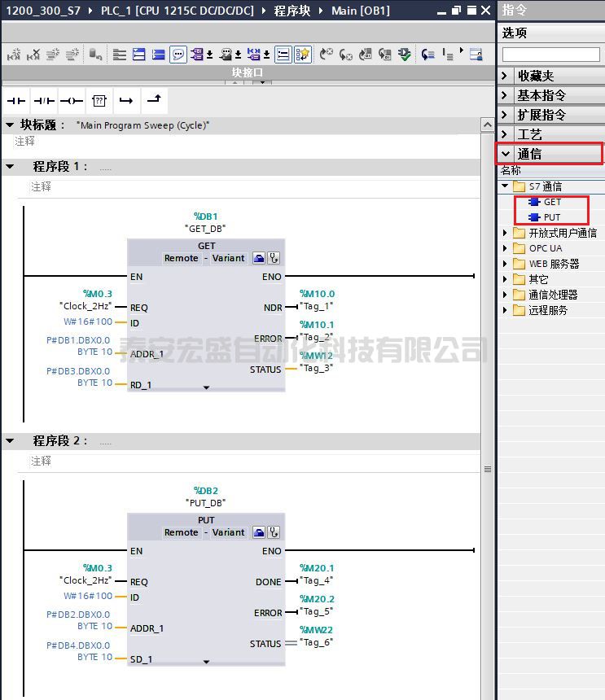
Task: Select the GET instruction in S7 通信
Action: coord(551,202)
